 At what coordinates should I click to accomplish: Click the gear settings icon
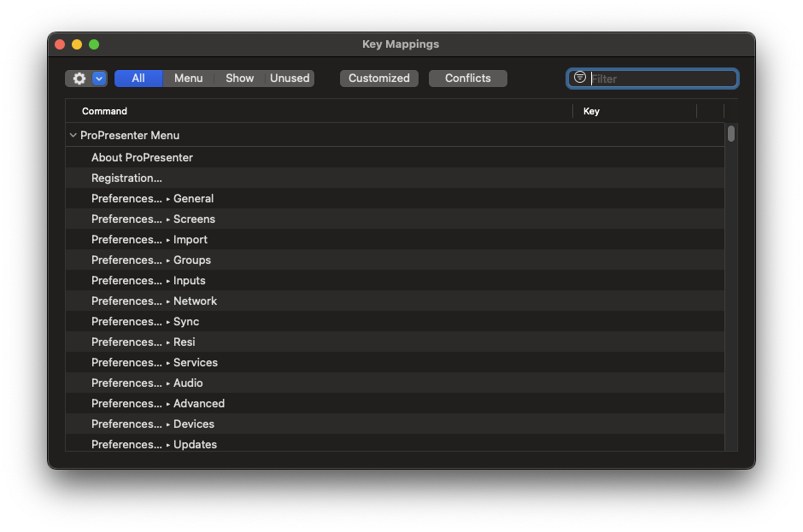point(79,79)
